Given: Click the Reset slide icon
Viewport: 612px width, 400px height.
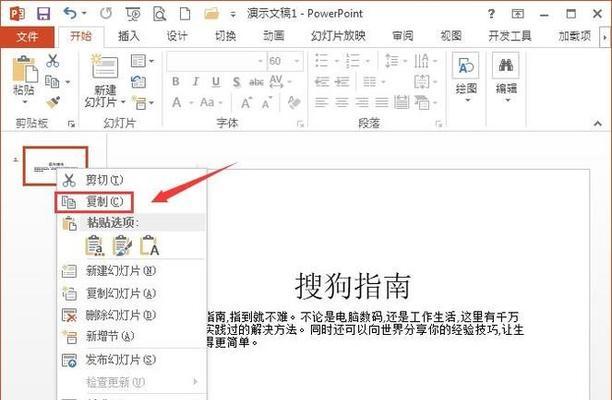Looking at the screenshot, I should coord(139,82).
